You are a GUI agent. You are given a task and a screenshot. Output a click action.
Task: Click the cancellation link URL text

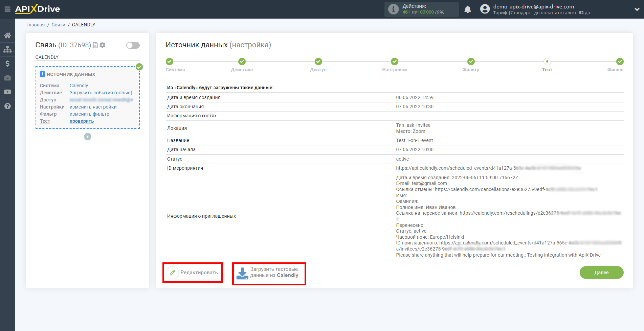point(516,189)
